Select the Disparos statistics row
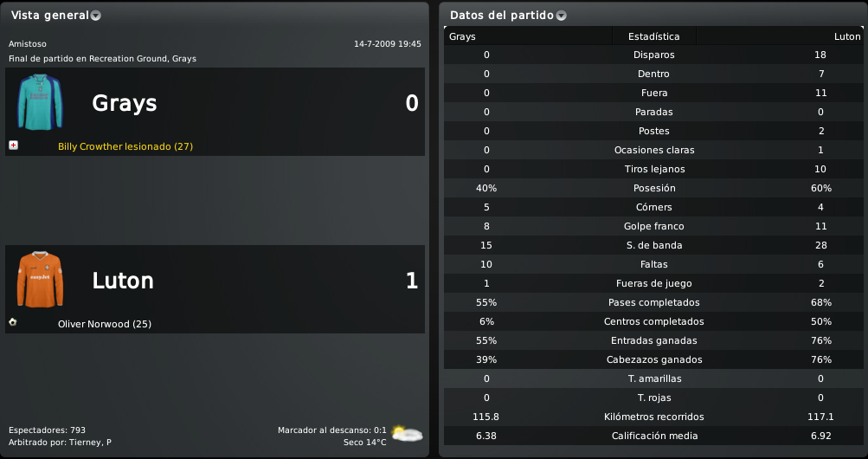 coord(653,55)
